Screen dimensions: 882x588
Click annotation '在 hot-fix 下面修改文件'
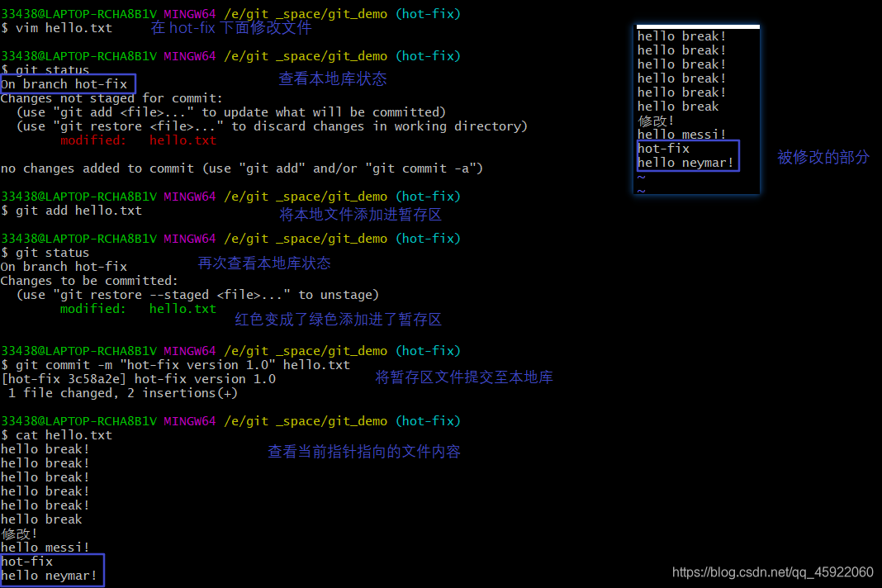point(231,27)
